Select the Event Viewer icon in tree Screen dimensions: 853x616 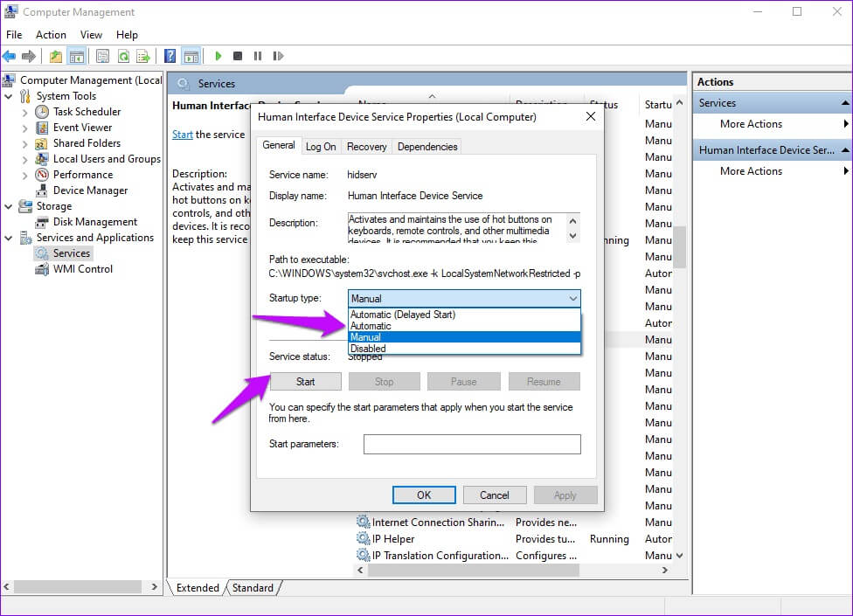42,128
